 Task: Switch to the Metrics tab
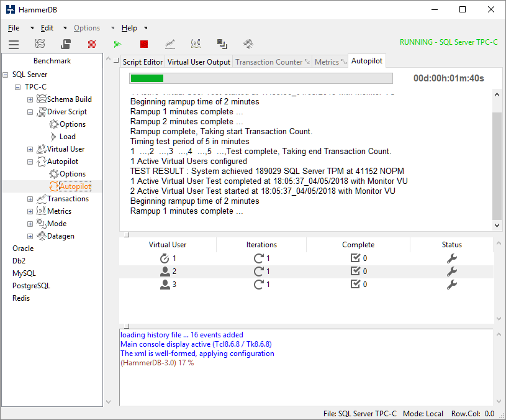tap(330, 62)
